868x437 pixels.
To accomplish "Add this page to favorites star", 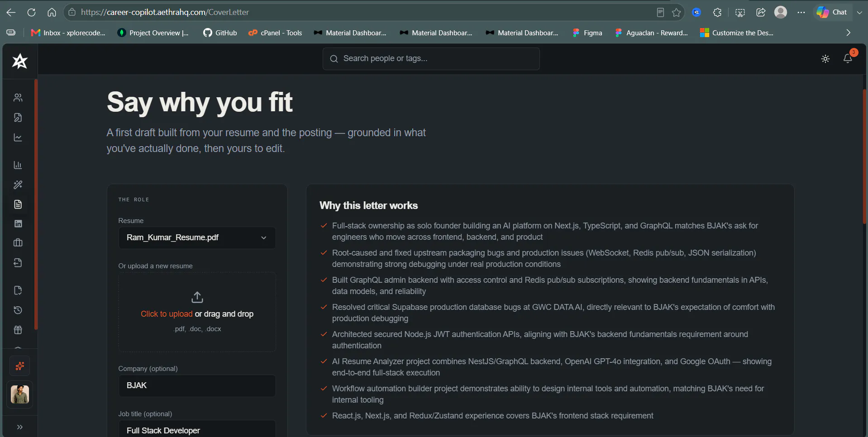I will tap(677, 13).
